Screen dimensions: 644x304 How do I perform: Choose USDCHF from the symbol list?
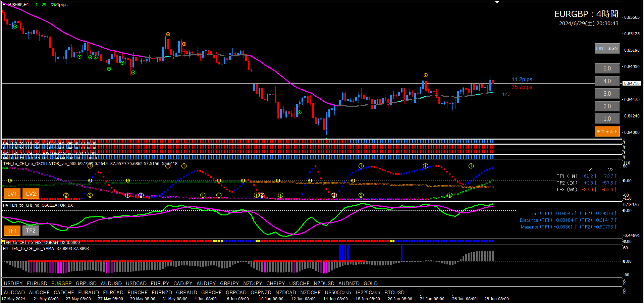point(300,284)
